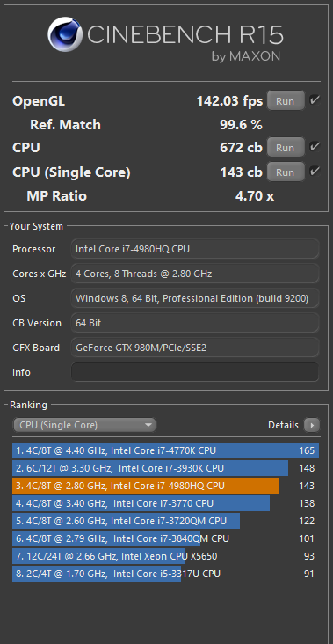The width and height of the screenshot is (333, 644).
Task: Toggle the OpenGL test checkbox
Action: [315, 100]
